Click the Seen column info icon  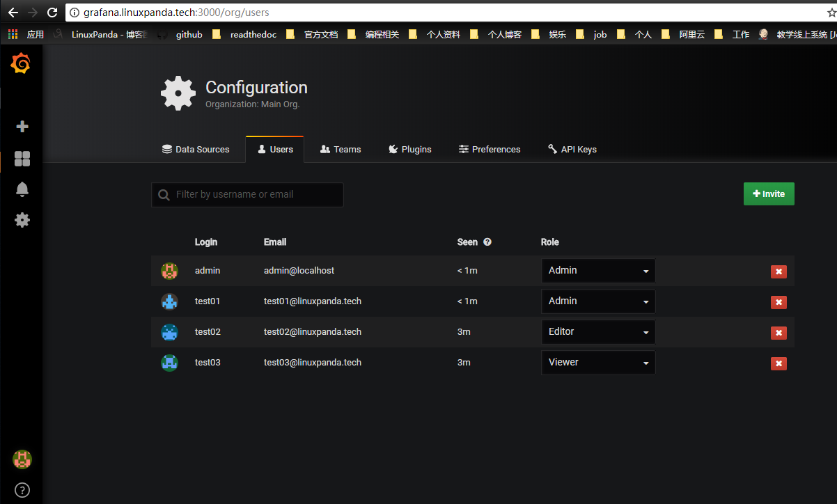(487, 242)
